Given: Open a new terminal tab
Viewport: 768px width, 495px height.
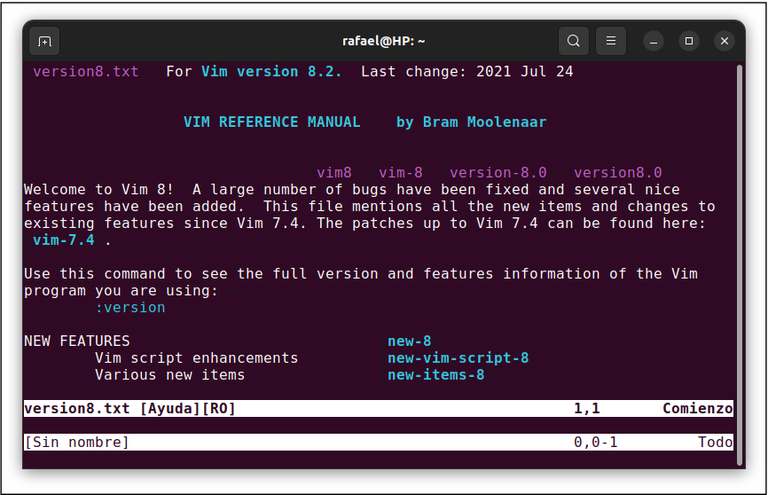Looking at the screenshot, I should (x=45, y=41).
